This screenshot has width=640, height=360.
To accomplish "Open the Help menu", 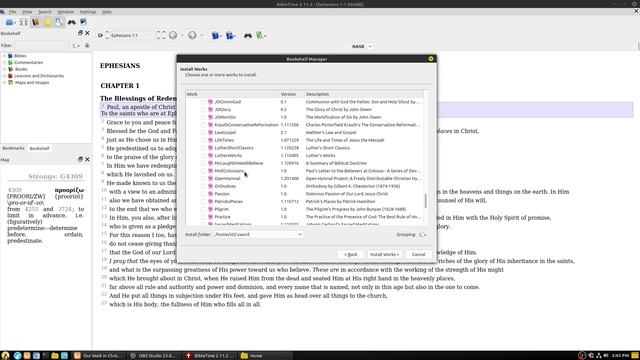I will pyautogui.click(x=107, y=12).
